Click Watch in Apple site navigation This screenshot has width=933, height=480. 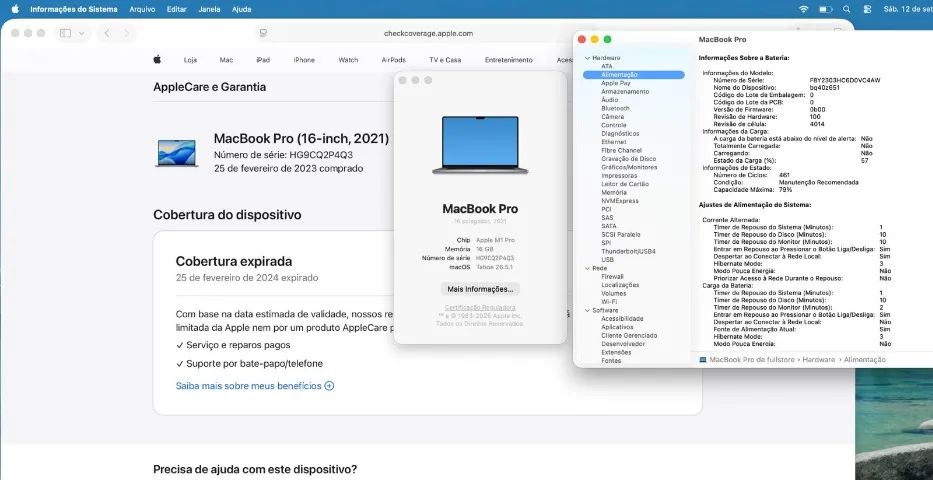(x=348, y=60)
